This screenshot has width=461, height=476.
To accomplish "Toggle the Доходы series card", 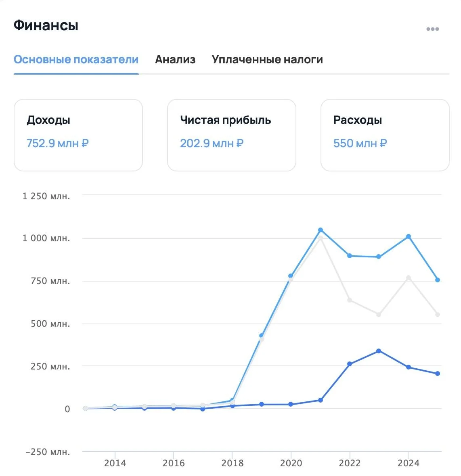I will click(x=78, y=135).
